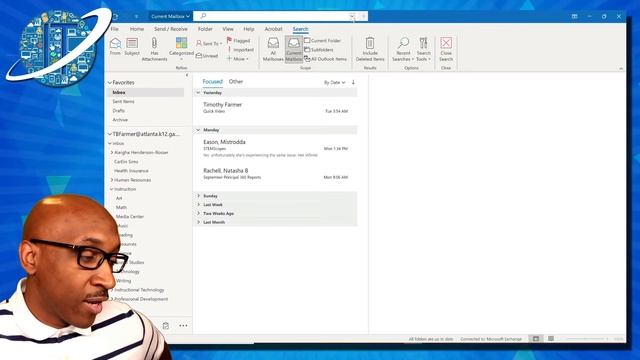Switch to the Home ribbon tab
Viewport: 640px width, 360px height.
pos(137,29)
